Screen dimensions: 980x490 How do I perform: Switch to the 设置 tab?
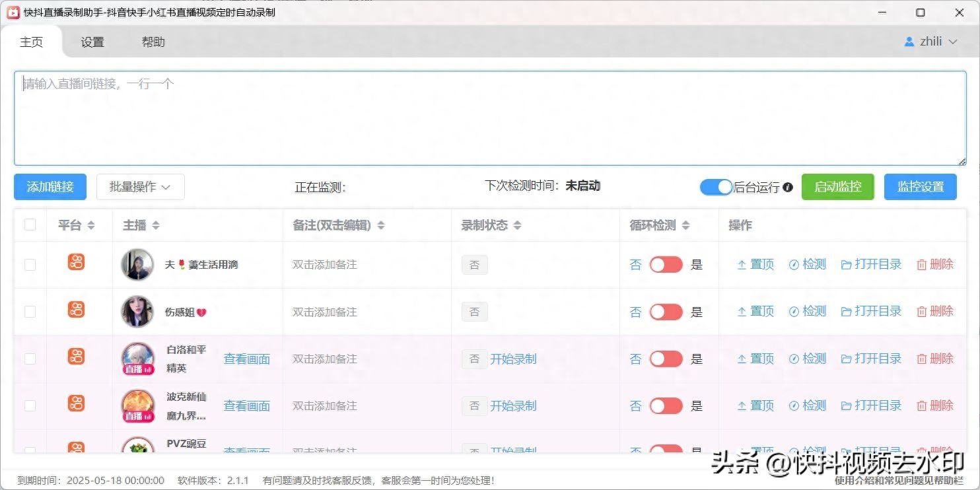click(x=92, y=42)
